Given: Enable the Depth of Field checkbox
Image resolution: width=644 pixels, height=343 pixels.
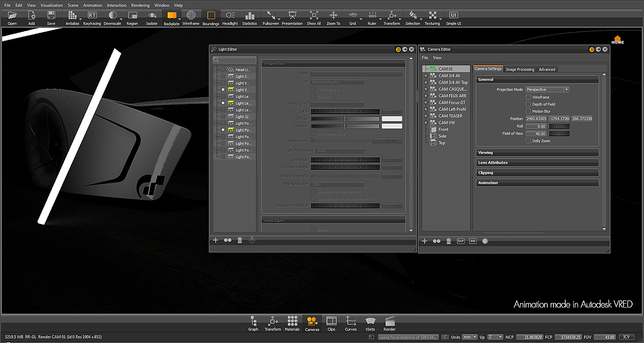Looking at the screenshot, I should pyautogui.click(x=529, y=104).
